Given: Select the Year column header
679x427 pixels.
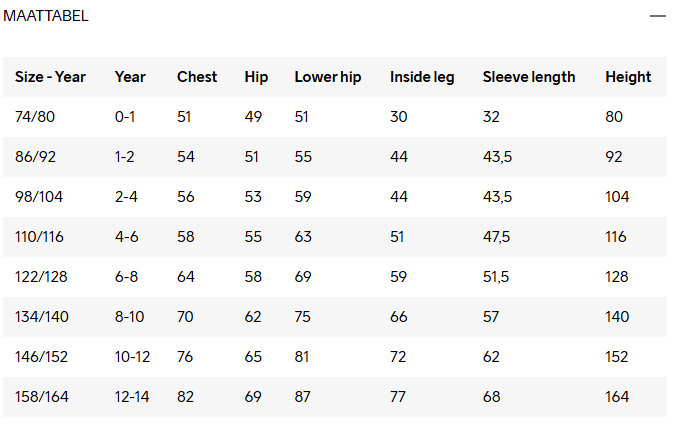Looking at the screenshot, I should (x=130, y=77).
